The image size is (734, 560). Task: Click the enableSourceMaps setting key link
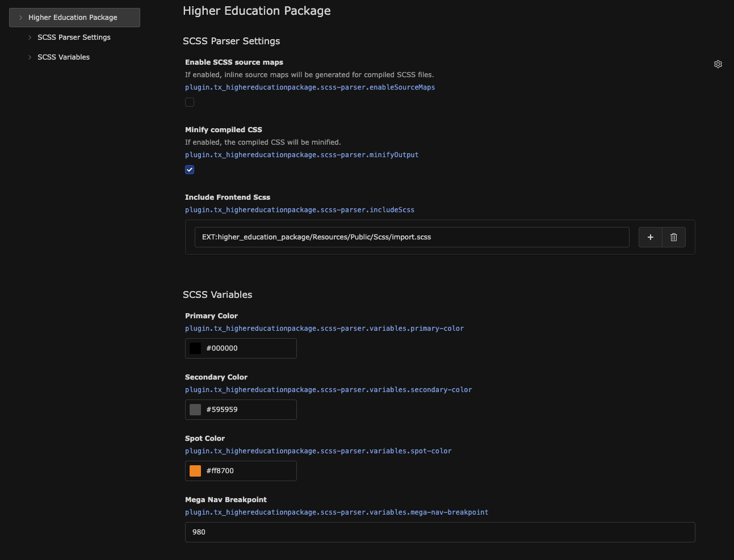click(x=310, y=87)
